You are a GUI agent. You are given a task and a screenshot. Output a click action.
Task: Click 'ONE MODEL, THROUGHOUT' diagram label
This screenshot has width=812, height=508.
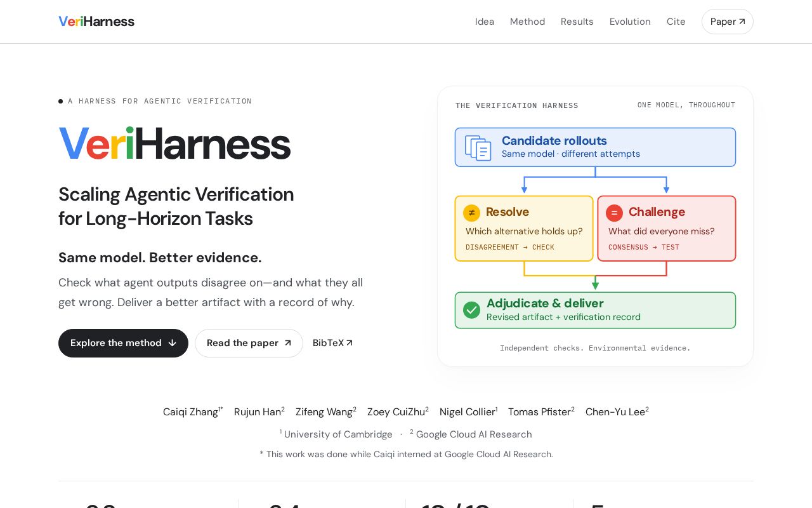pyautogui.click(x=686, y=105)
